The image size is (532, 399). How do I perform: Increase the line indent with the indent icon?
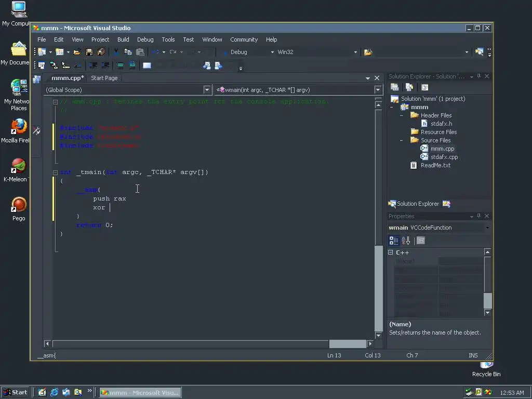105,65
